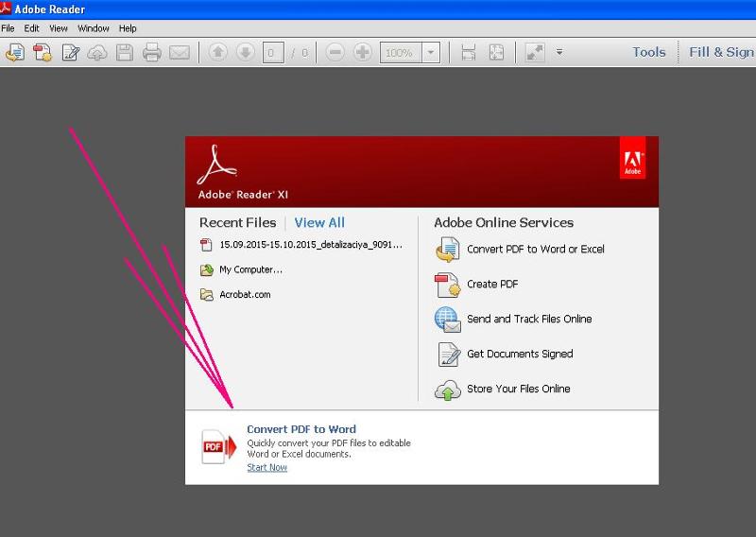Click the page number input field

point(274,53)
